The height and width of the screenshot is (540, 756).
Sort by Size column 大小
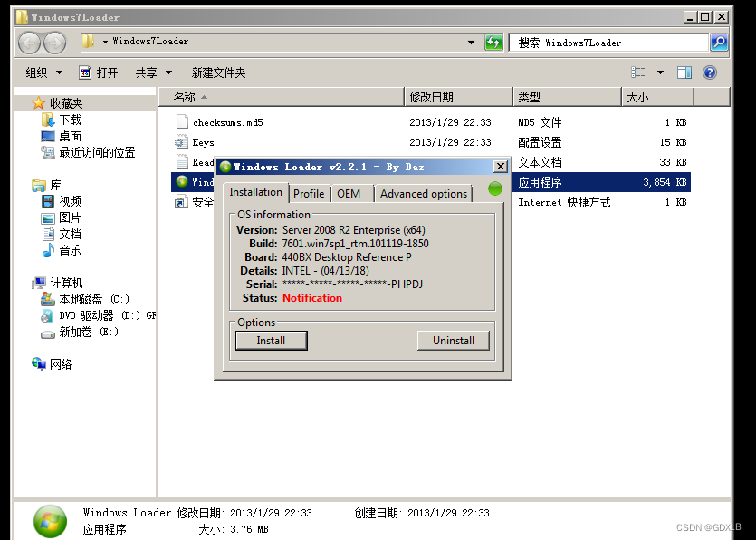[x=658, y=97]
